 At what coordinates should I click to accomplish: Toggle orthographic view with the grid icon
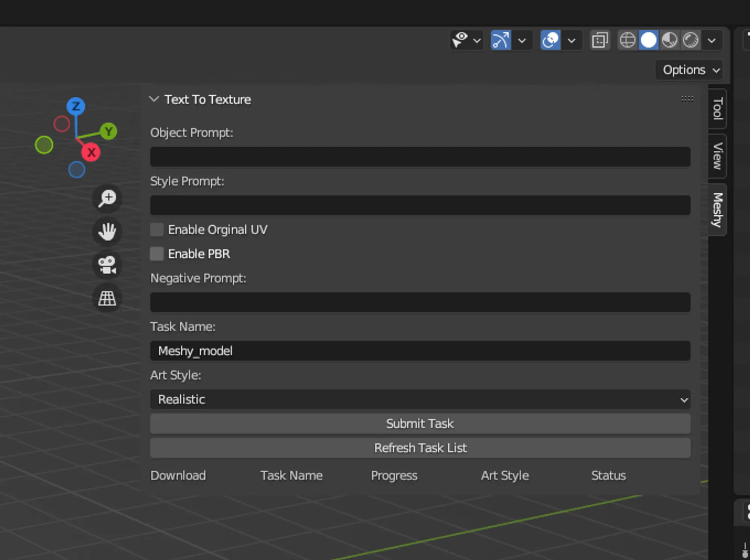click(106, 298)
